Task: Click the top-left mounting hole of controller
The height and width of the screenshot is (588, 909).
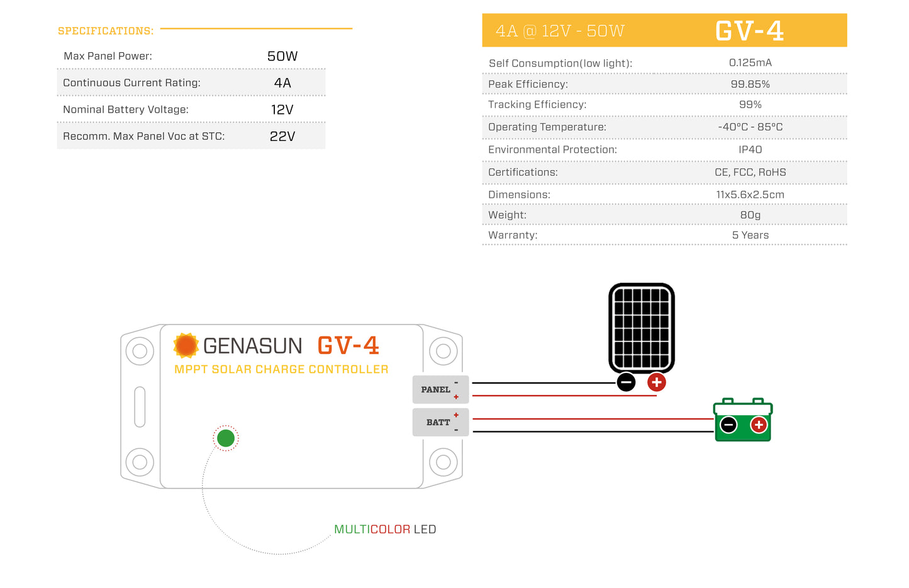Action: click(x=140, y=351)
